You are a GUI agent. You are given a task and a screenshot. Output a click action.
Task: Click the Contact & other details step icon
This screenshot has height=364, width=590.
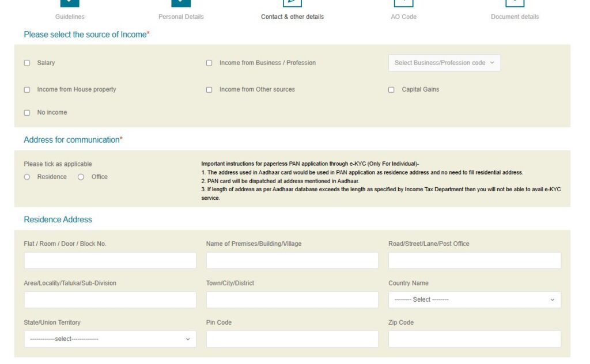tap(292, 3)
